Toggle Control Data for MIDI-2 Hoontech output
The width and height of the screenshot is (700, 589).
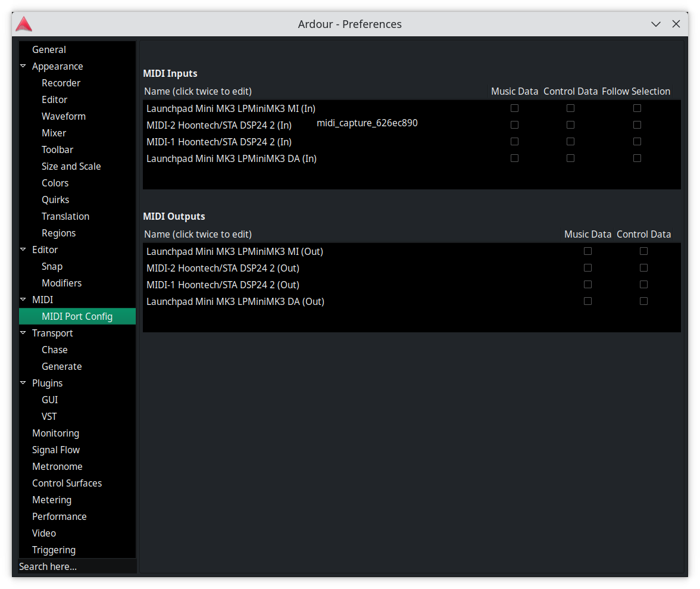tap(643, 268)
